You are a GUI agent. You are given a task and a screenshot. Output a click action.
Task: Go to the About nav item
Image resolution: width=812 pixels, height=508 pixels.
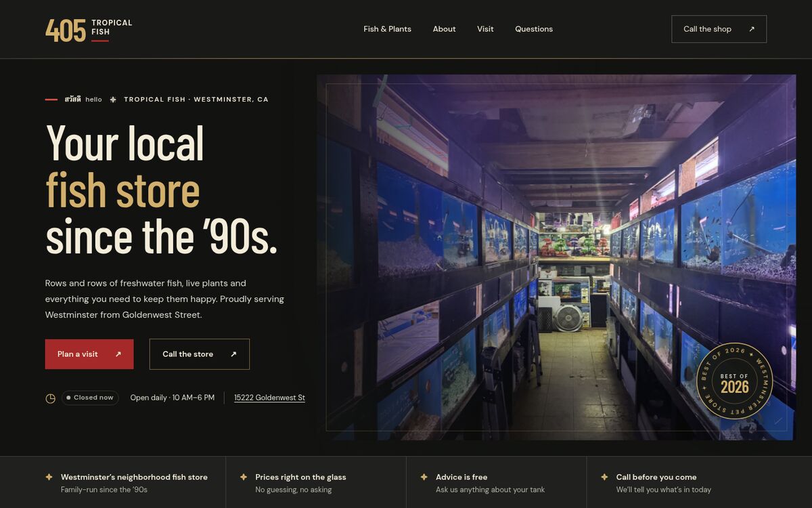(444, 29)
